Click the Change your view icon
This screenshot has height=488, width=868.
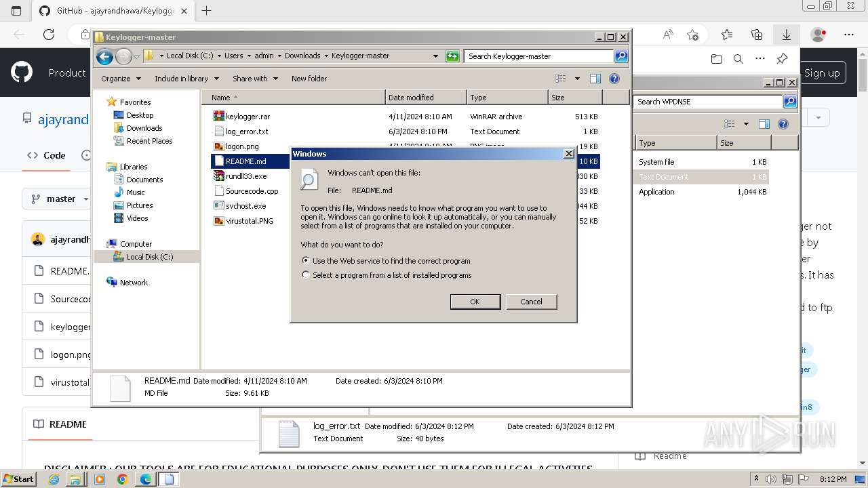(562, 79)
